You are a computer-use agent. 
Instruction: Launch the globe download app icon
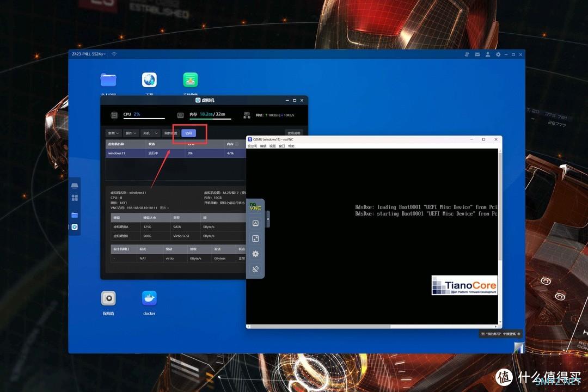click(149, 80)
